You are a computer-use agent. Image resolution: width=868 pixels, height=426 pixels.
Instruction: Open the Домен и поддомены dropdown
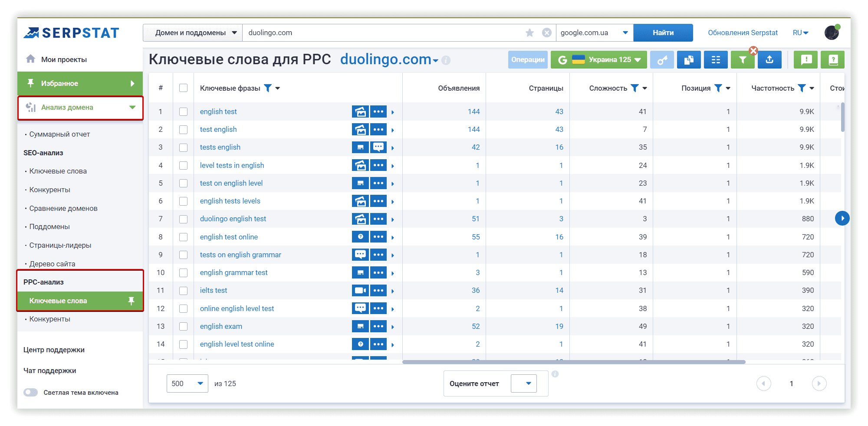(x=193, y=33)
